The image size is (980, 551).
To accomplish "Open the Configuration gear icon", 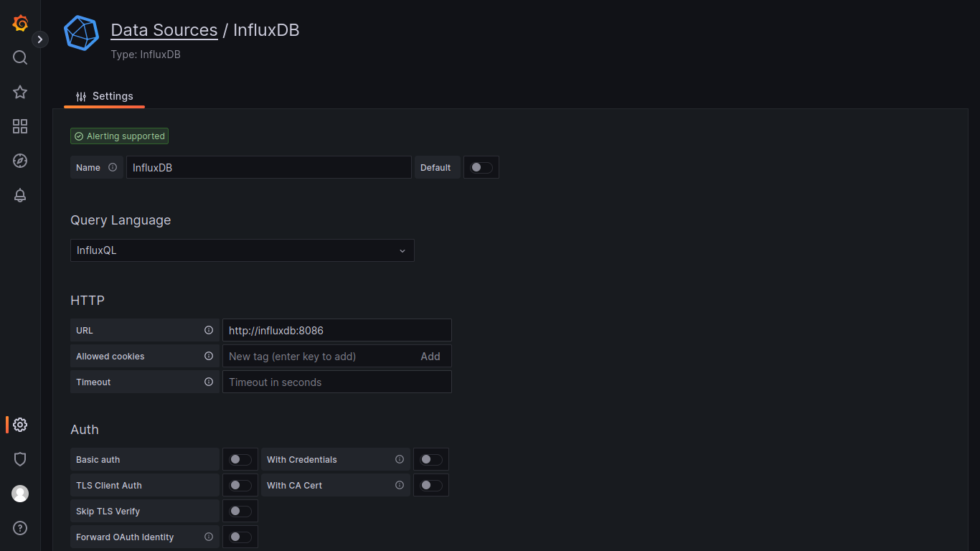I will point(20,425).
